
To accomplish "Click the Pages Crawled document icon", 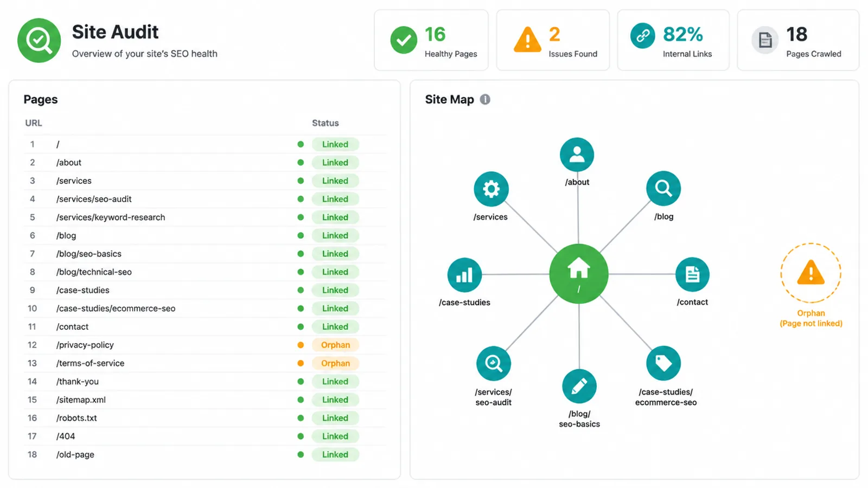I will (765, 40).
